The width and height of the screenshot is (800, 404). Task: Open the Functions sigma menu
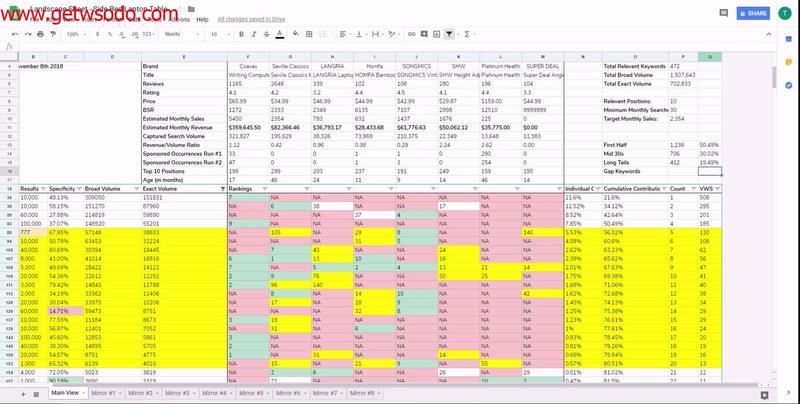point(467,34)
